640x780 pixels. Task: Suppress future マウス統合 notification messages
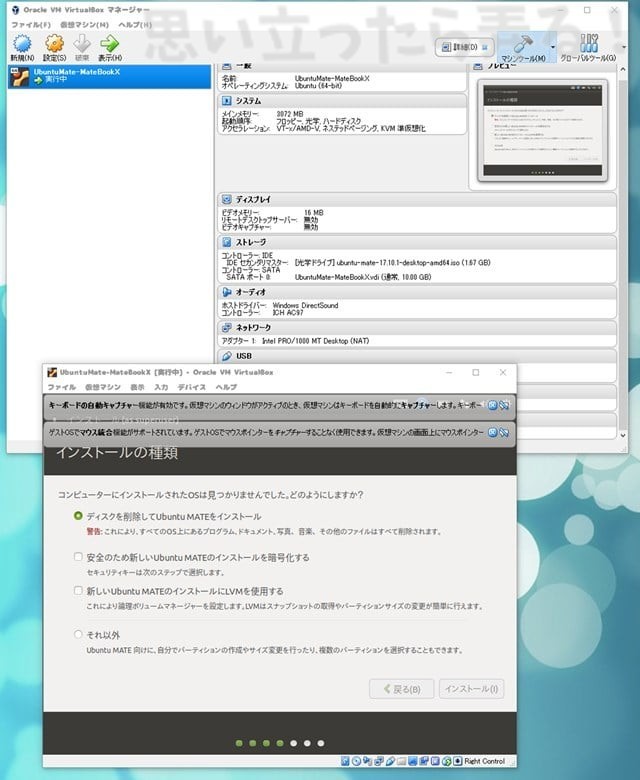click(504, 432)
